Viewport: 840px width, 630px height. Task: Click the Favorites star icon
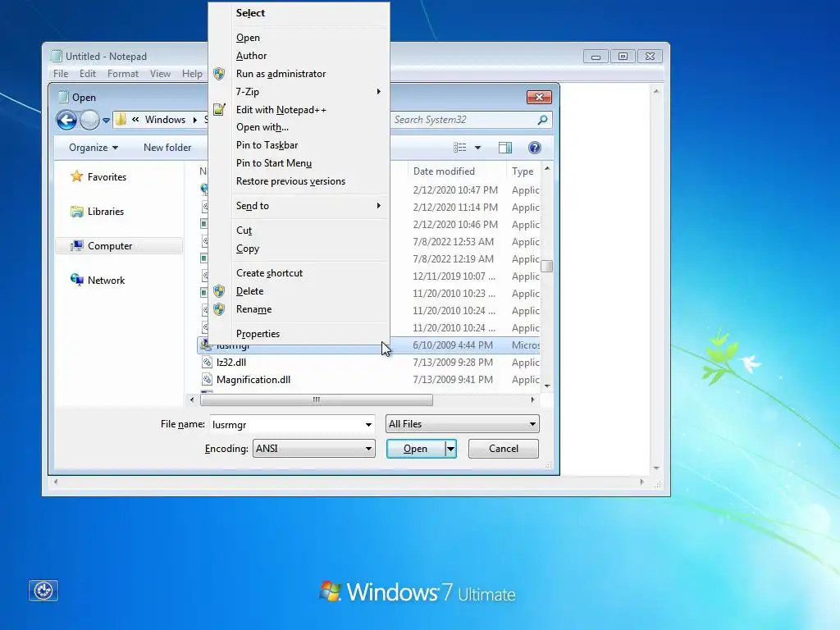click(x=76, y=176)
